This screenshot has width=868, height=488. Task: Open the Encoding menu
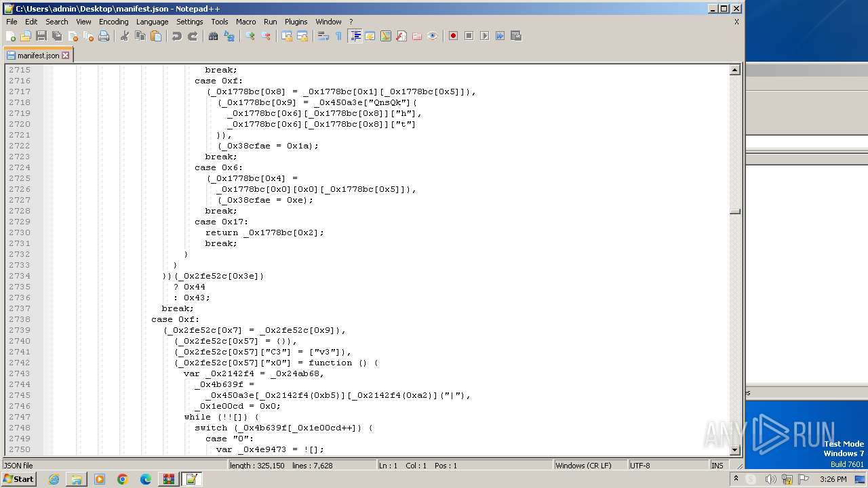coord(114,22)
